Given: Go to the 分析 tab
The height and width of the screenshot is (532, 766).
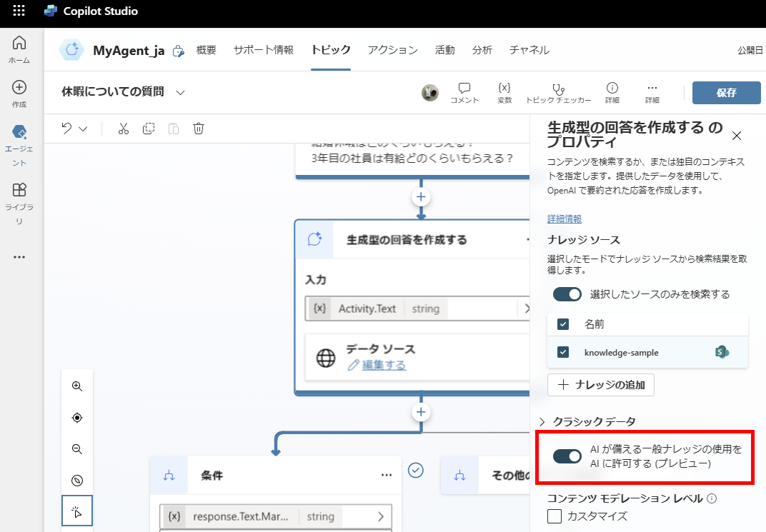Looking at the screenshot, I should (483, 50).
